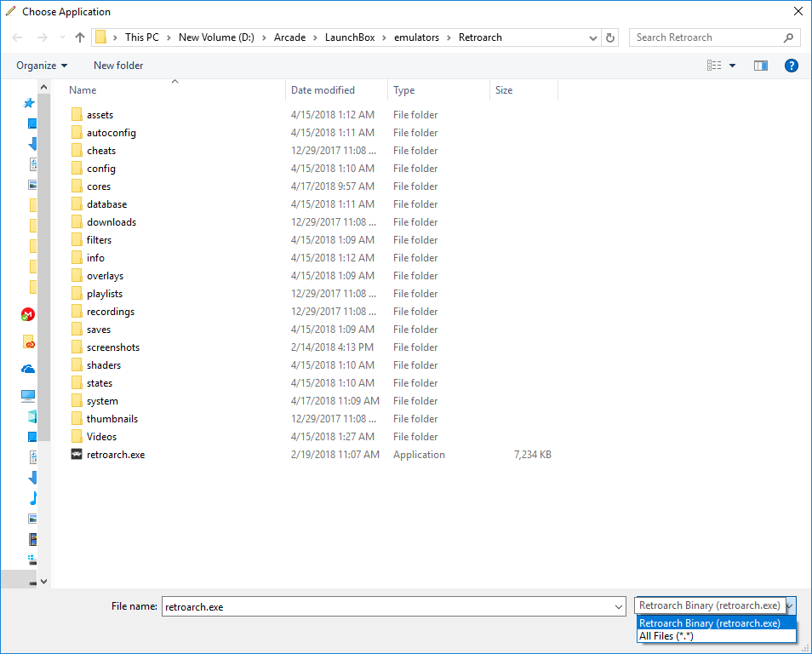Select the playlists folder name
The width and height of the screenshot is (812, 654).
(x=105, y=293)
